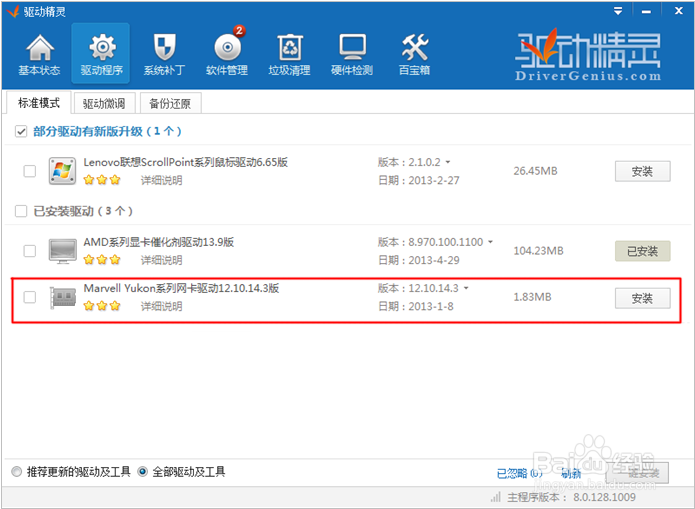Expand version dropdown for 12.10.14.3
695x509 pixels.
pyautogui.click(x=466, y=288)
